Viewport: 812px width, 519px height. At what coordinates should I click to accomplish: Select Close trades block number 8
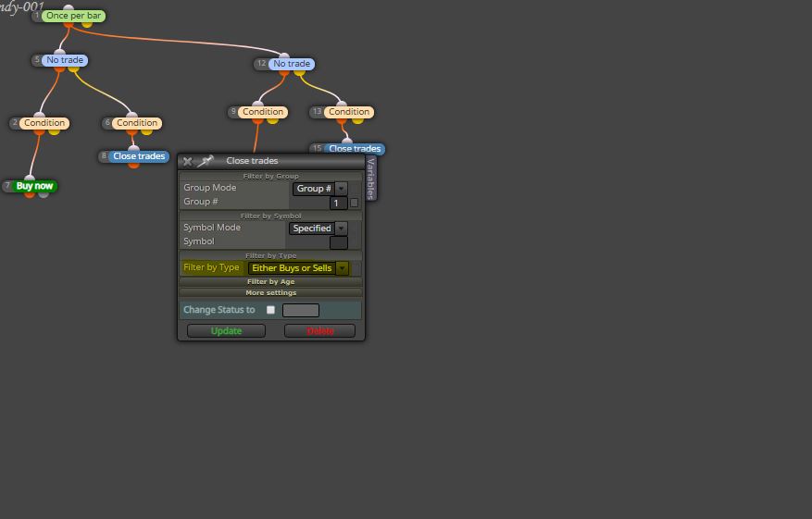139,156
